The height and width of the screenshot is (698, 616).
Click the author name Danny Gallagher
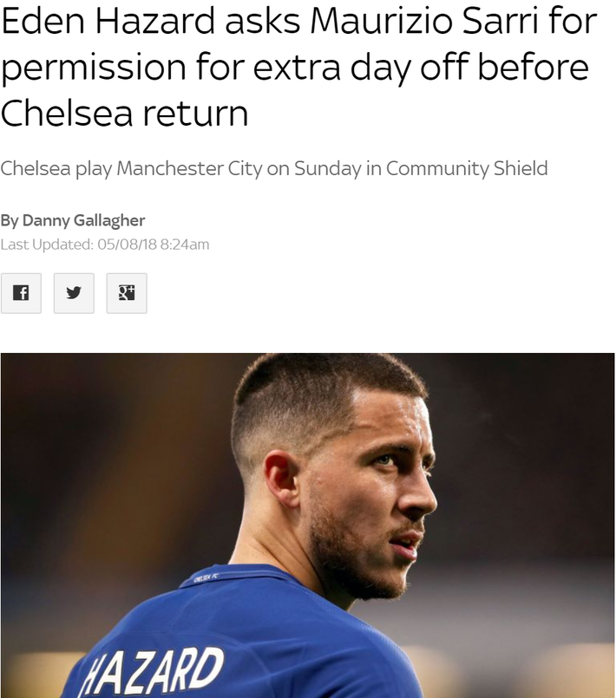[x=84, y=220]
